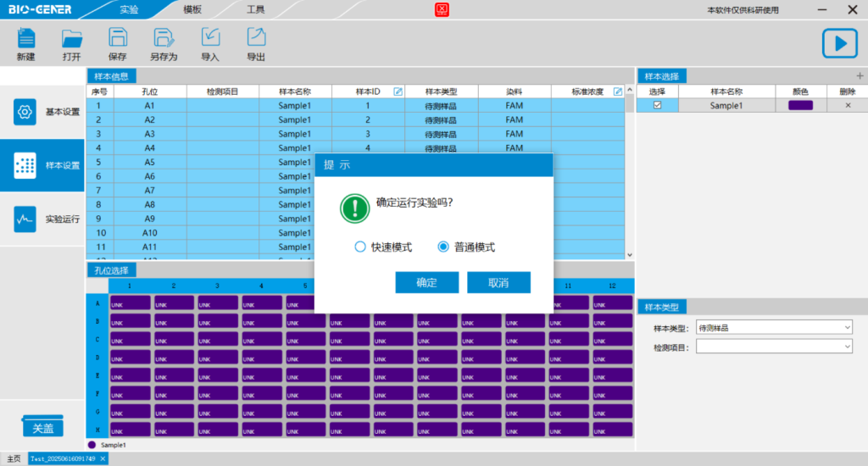Open 基本设置 gear icon in sidebar
This screenshot has height=466, width=868.
click(x=25, y=112)
